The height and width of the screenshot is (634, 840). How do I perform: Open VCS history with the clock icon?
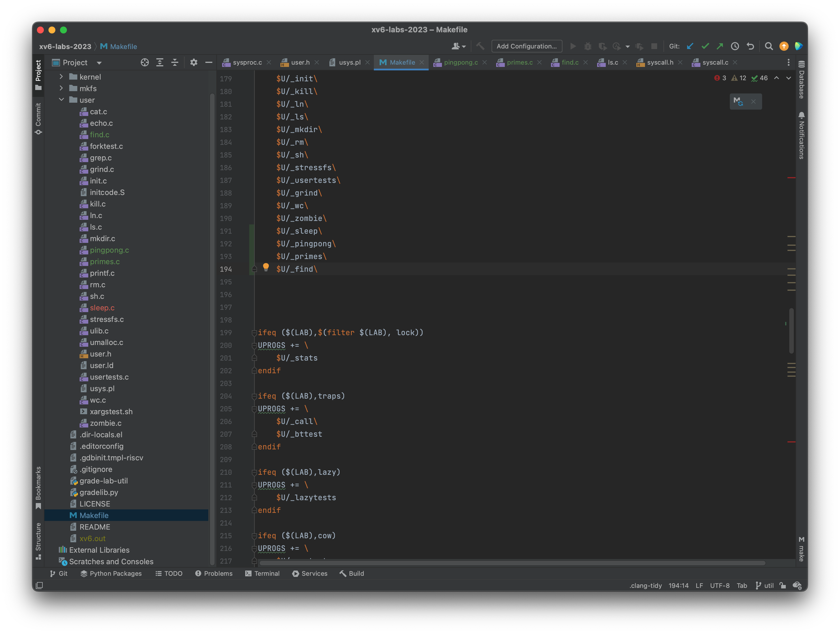click(x=735, y=46)
